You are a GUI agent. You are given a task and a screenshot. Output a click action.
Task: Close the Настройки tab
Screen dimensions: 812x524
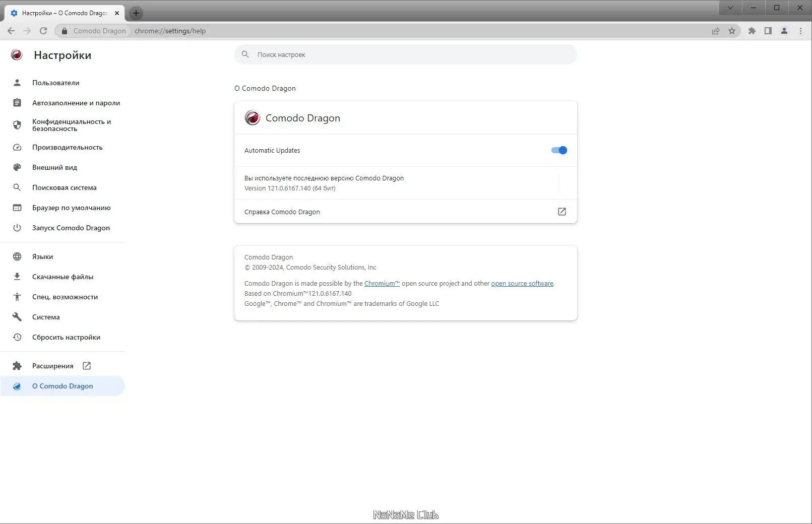[x=117, y=13]
